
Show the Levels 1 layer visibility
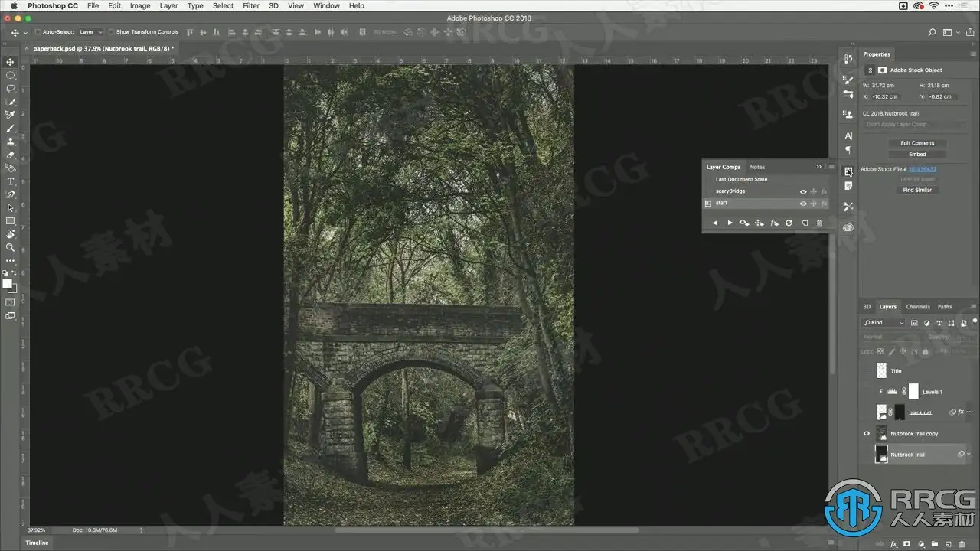tap(867, 392)
